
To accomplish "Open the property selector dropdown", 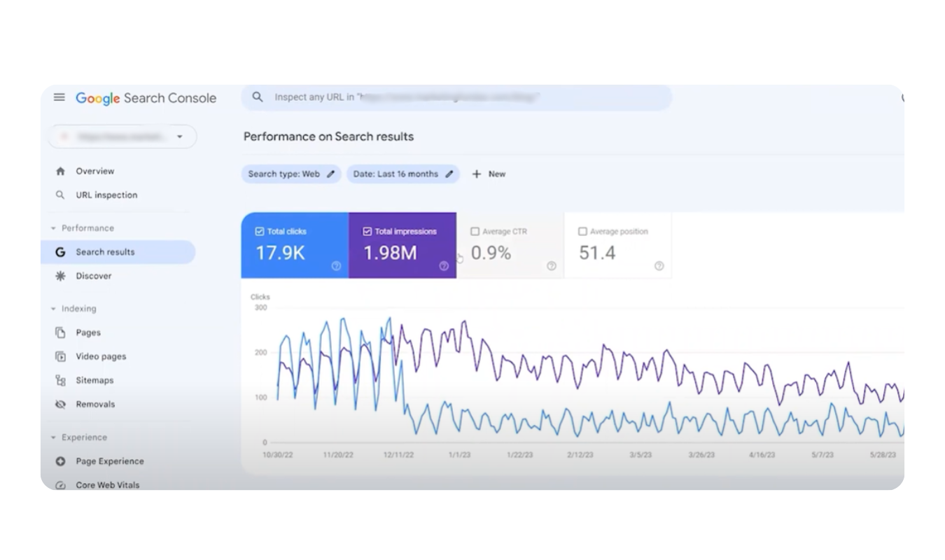I will (x=179, y=136).
